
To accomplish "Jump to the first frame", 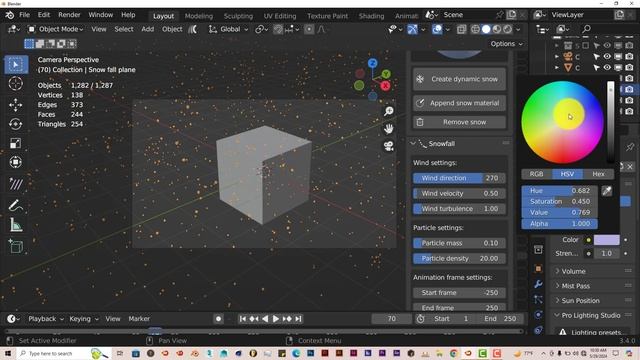I will point(242,319).
